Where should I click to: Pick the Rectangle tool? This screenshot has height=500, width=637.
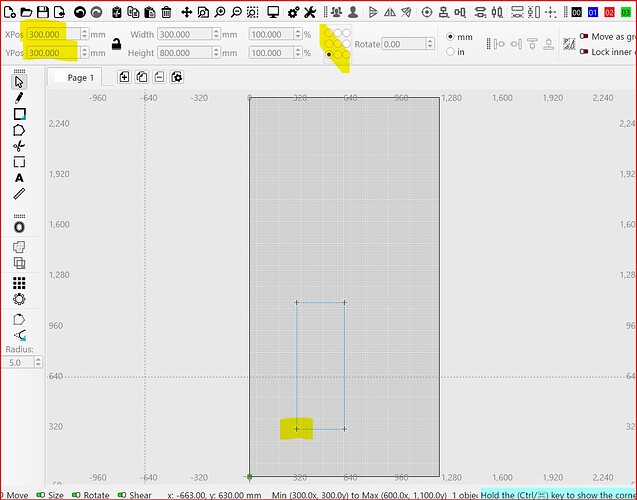click(20, 114)
